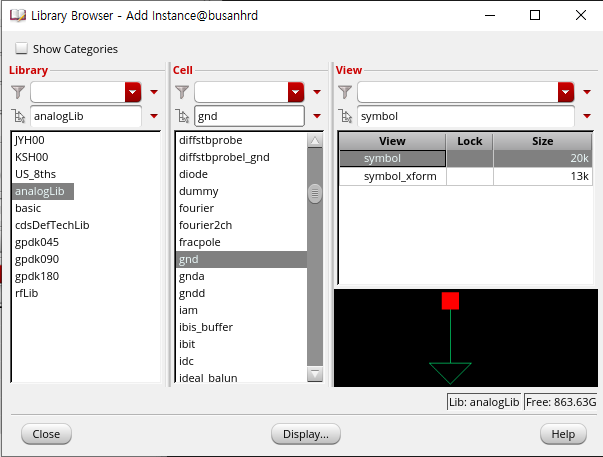Image resolution: width=603 pixels, height=457 pixels.
Task: Click the Library Browser title bar book icon
Action: [x=17, y=16]
